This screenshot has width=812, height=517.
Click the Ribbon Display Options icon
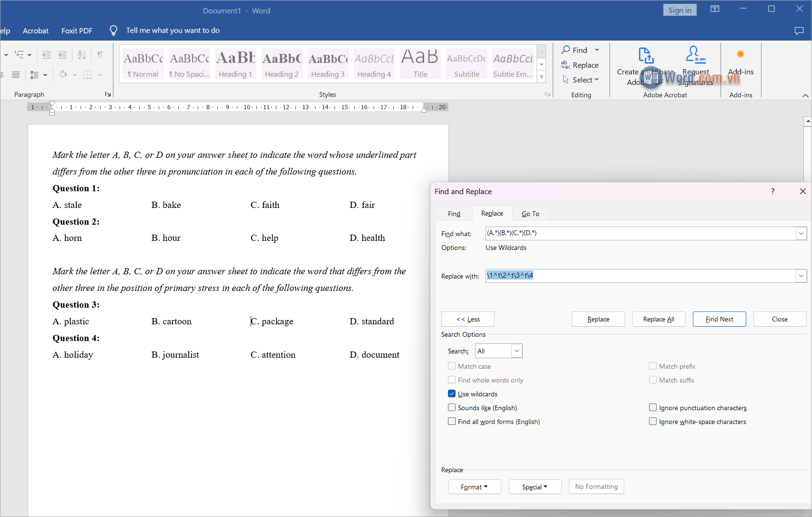click(x=715, y=9)
